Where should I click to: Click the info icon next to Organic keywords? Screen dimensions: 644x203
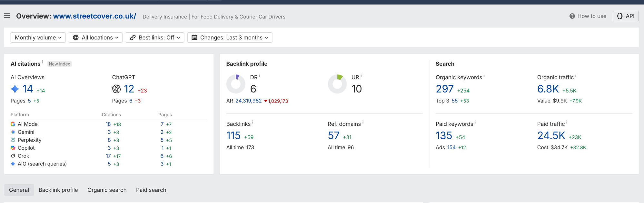pos(484,75)
